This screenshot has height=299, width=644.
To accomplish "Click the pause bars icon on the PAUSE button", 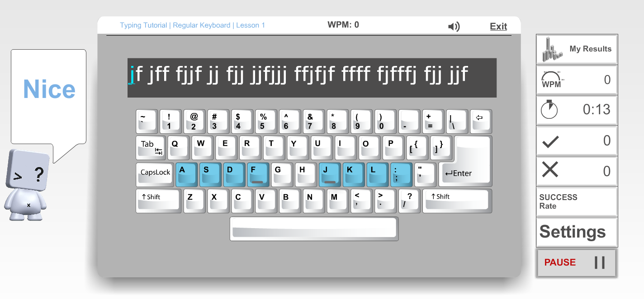I will 599,262.
